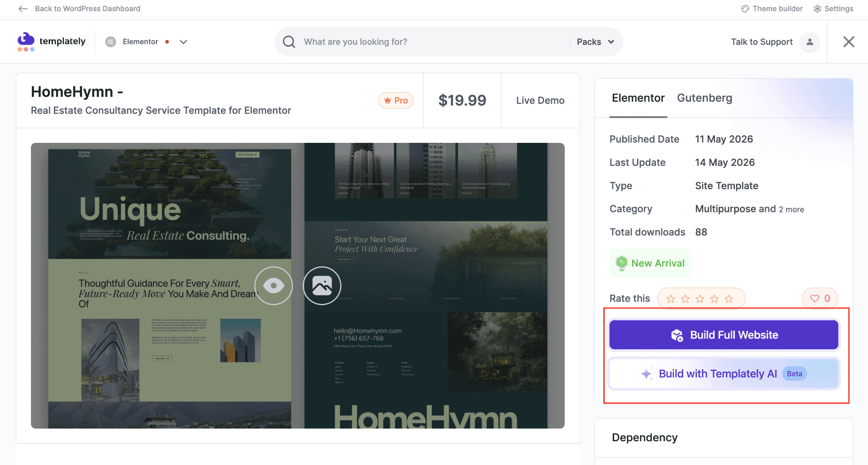Open Settings

839,8
